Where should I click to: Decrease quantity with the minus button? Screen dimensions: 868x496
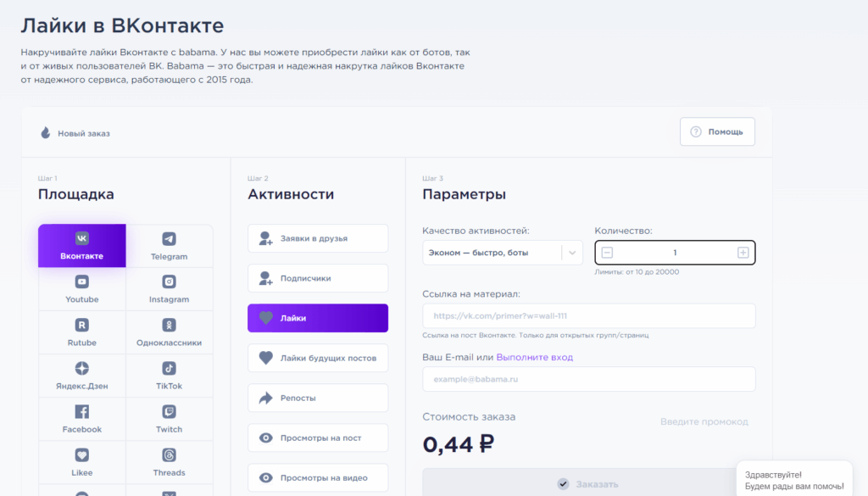point(607,253)
